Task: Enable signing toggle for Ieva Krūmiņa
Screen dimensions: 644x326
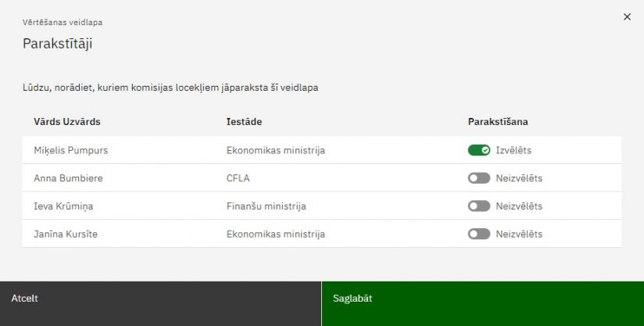Action: coord(478,206)
